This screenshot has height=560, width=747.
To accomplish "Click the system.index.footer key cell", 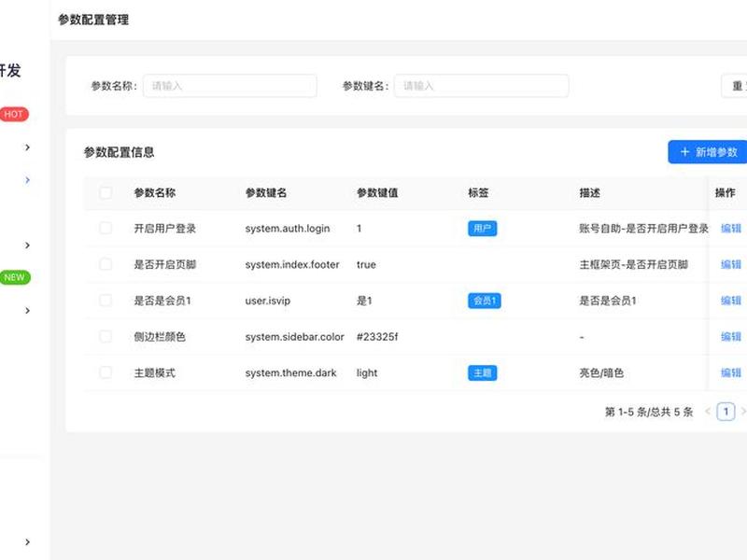I will [x=292, y=264].
